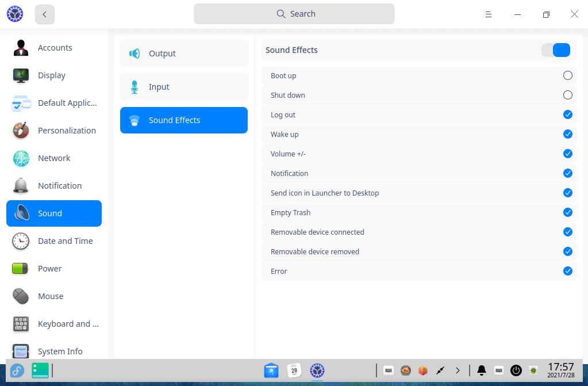Open notification bell in the system tray

click(482, 370)
